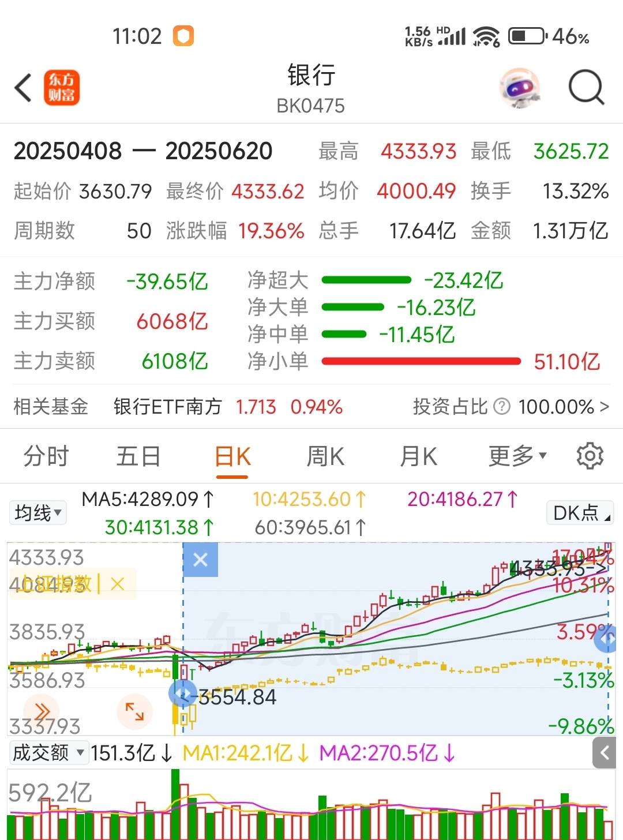Open the DK点 selector
Image resolution: width=623 pixels, height=840 pixels.
click(580, 512)
